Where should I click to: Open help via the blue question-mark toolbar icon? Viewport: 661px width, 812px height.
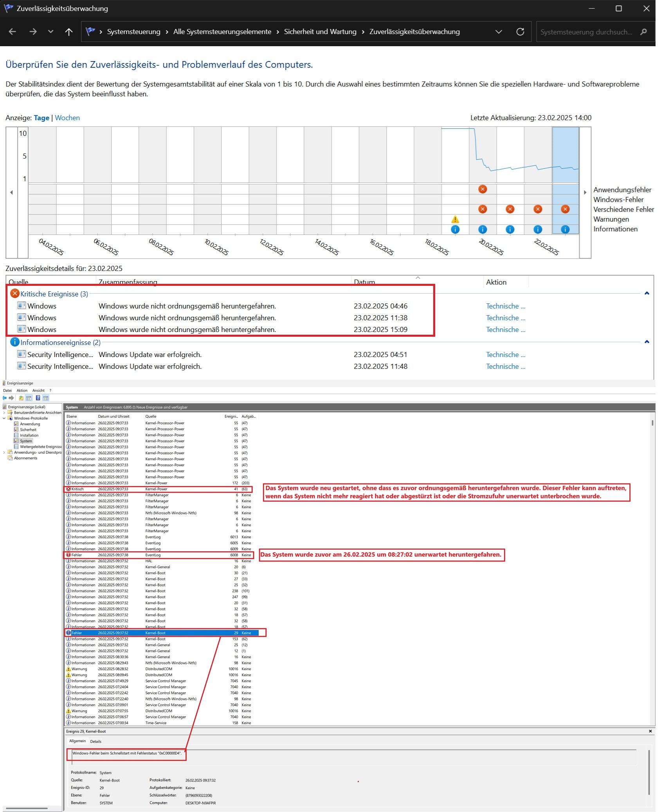[38, 398]
